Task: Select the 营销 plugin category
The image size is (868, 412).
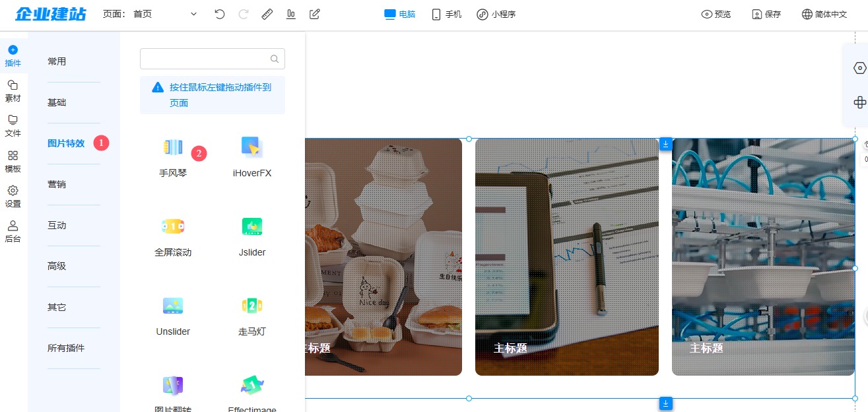Action: pos(57,184)
